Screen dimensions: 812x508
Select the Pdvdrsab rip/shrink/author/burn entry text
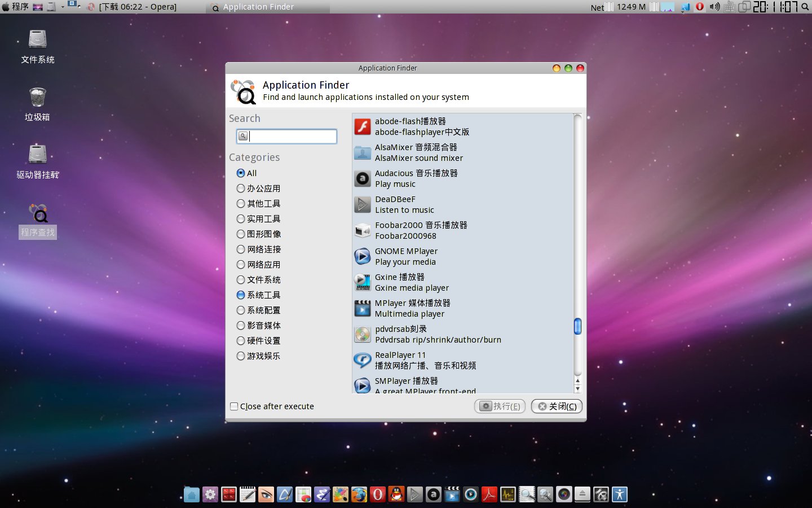438,340
